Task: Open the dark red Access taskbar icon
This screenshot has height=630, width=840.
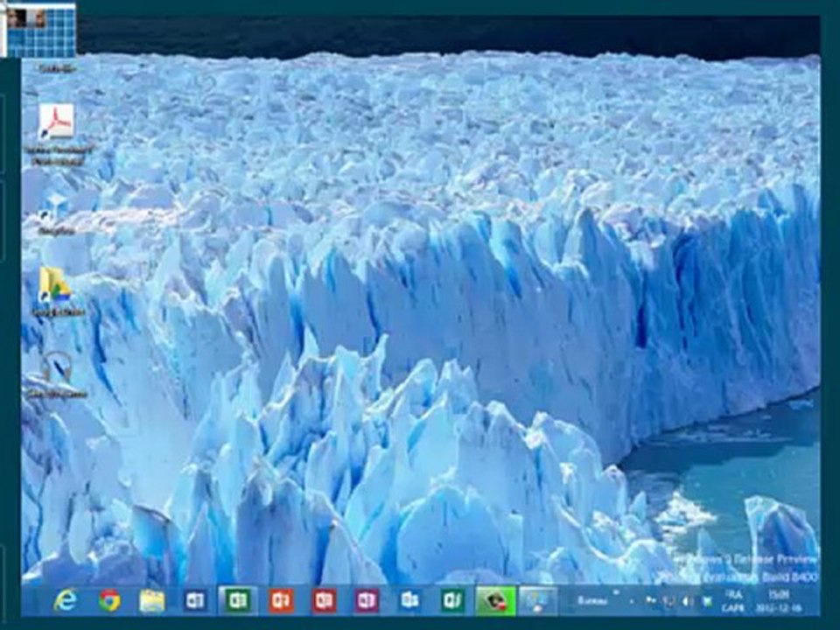Action: click(324, 600)
